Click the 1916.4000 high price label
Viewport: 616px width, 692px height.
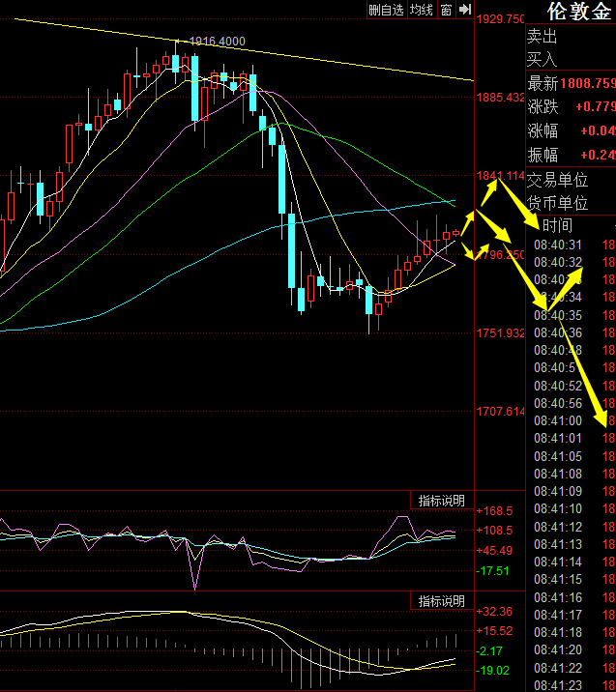coord(217,42)
